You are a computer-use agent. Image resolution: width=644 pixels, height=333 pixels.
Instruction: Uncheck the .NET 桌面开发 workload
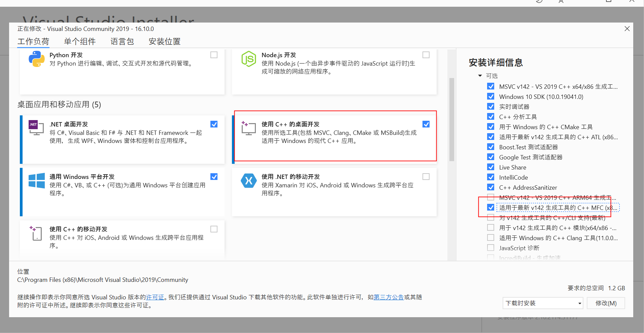tap(214, 124)
